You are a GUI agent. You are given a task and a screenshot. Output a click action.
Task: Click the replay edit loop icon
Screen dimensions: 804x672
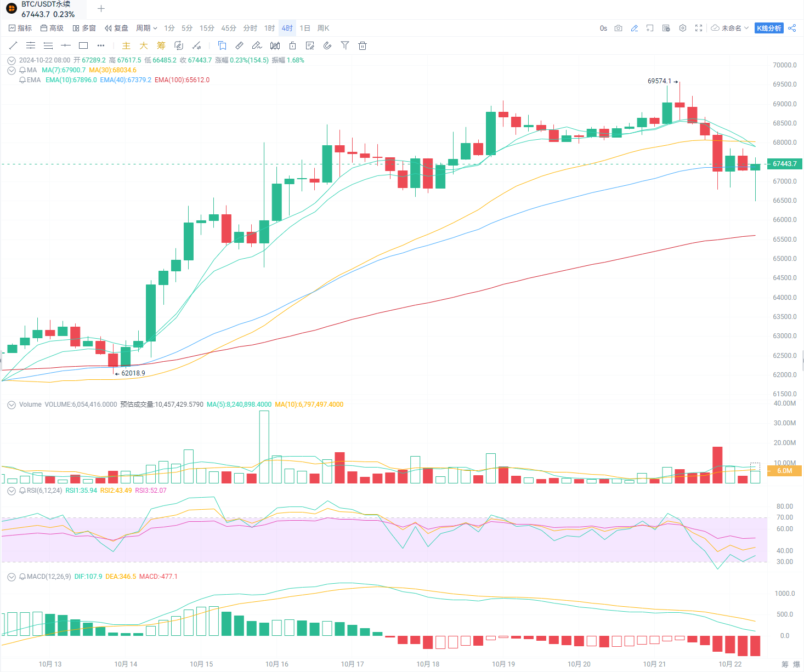tap(179, 45)
